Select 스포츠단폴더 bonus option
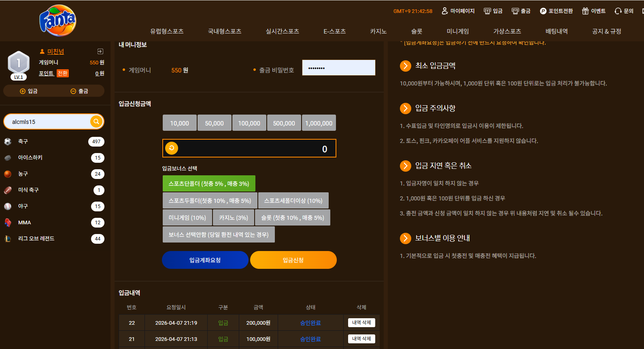 209,183
